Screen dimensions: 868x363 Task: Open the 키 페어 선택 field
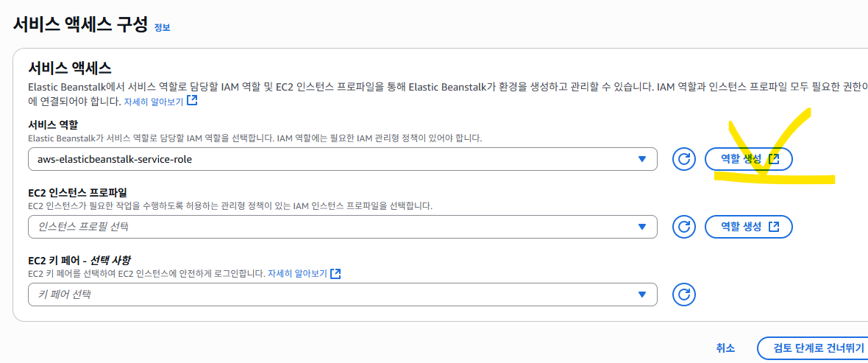(343, 295)
